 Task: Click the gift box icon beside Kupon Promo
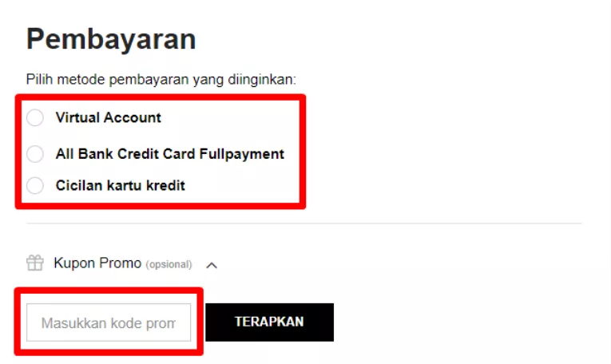(34, 263)
